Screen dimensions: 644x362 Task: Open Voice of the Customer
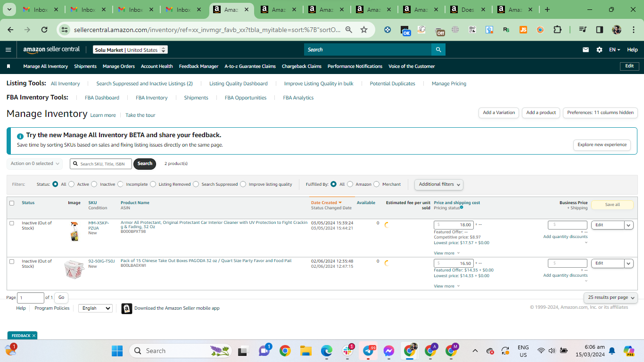pyautogui.click(x=412, y=66)
